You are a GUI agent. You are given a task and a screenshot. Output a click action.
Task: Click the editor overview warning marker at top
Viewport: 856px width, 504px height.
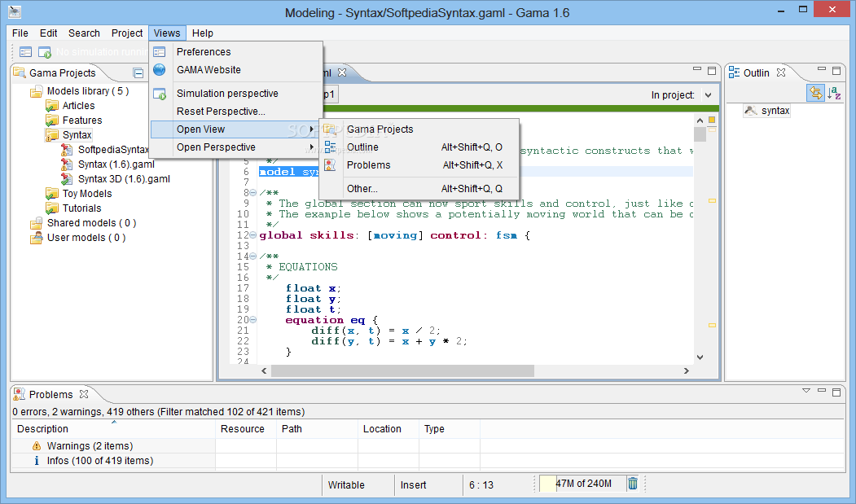tap(712, 120)
